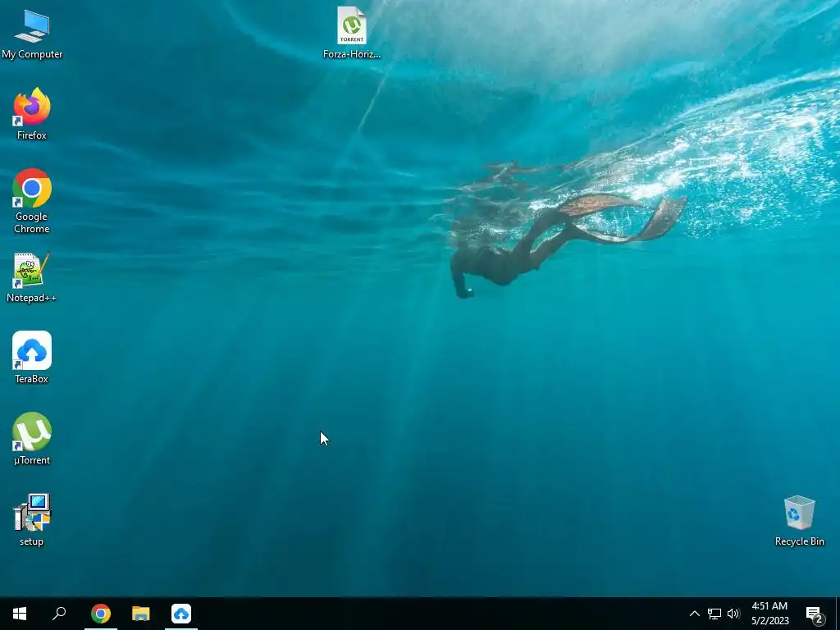Open File Explorer from the taskbar
The height and width of the screenshot is (630, 840).
(141, 614)
